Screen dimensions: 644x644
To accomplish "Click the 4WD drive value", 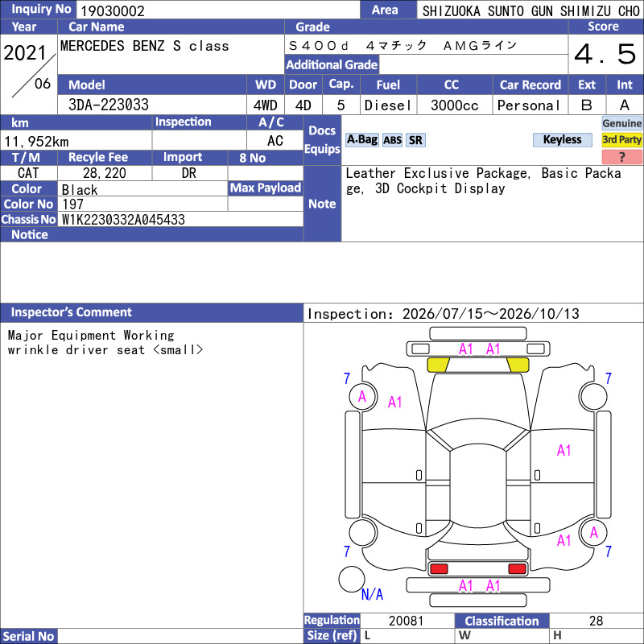I will coord(266,105).
